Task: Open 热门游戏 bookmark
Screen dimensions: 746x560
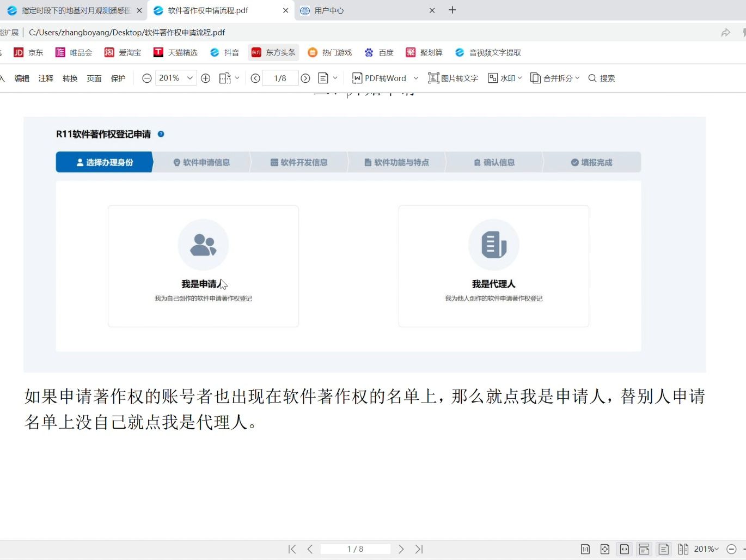Action: pos(330,52)
